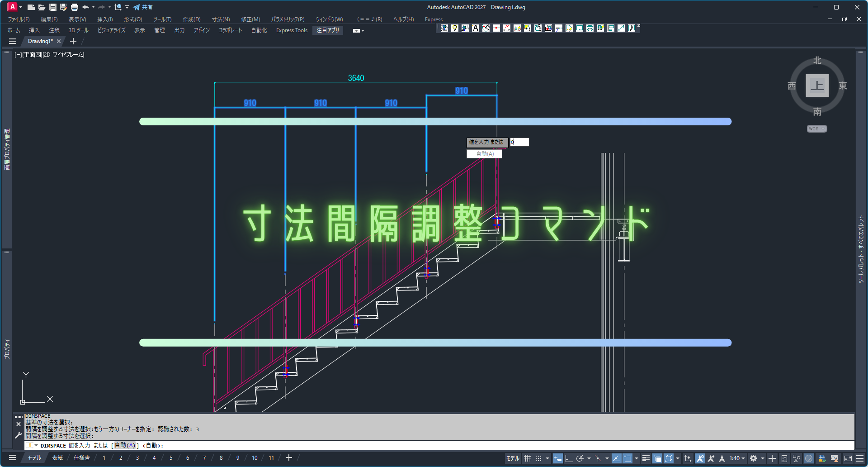Expand the AutoCAD application menu button
868x467 pixels.
click(x=13, y=7)
